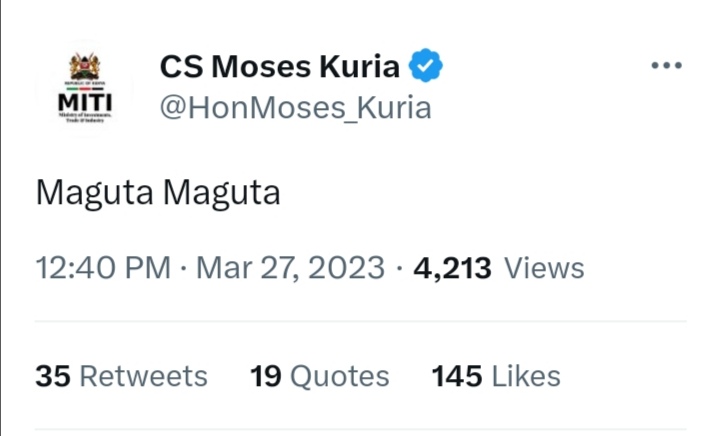Open the MITI profile avatar

click(x=85, y=88)
